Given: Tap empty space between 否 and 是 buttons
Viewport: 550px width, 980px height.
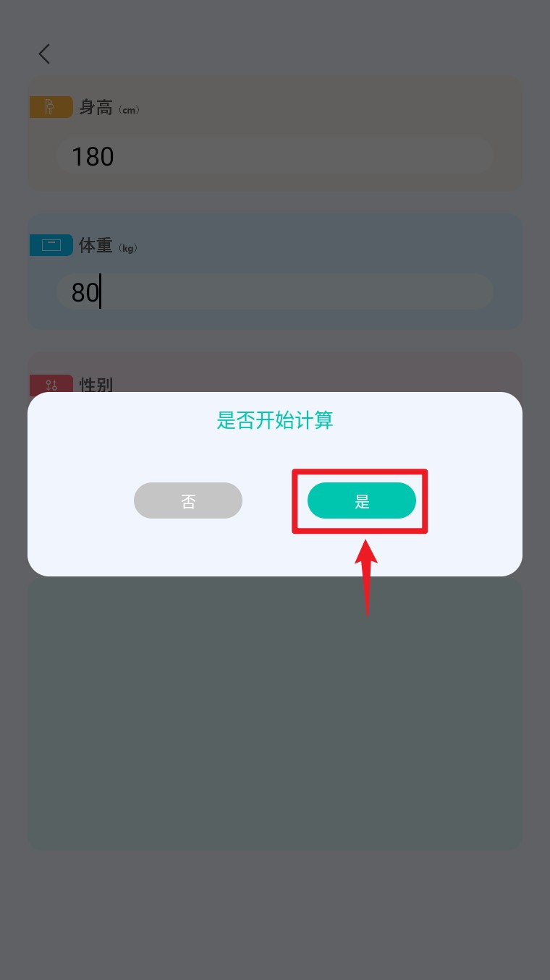Looking at the screenshot, I should click(x=275, y=500).
